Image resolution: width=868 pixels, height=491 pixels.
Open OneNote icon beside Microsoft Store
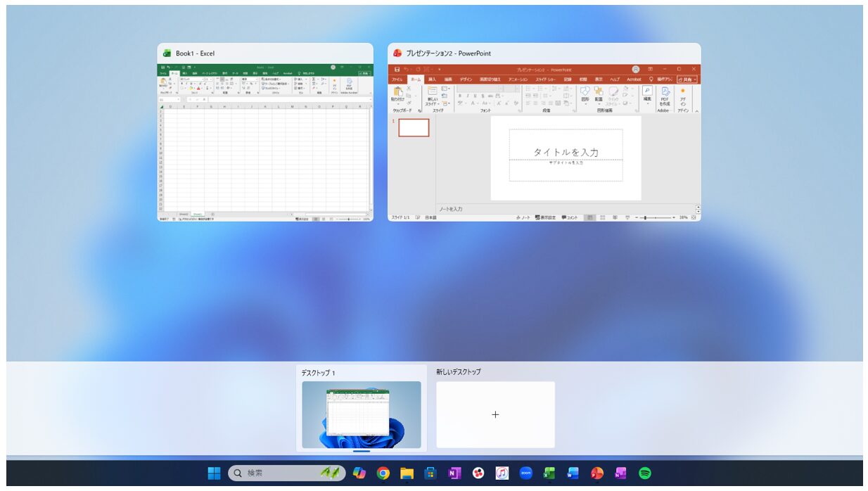(454, 473)
